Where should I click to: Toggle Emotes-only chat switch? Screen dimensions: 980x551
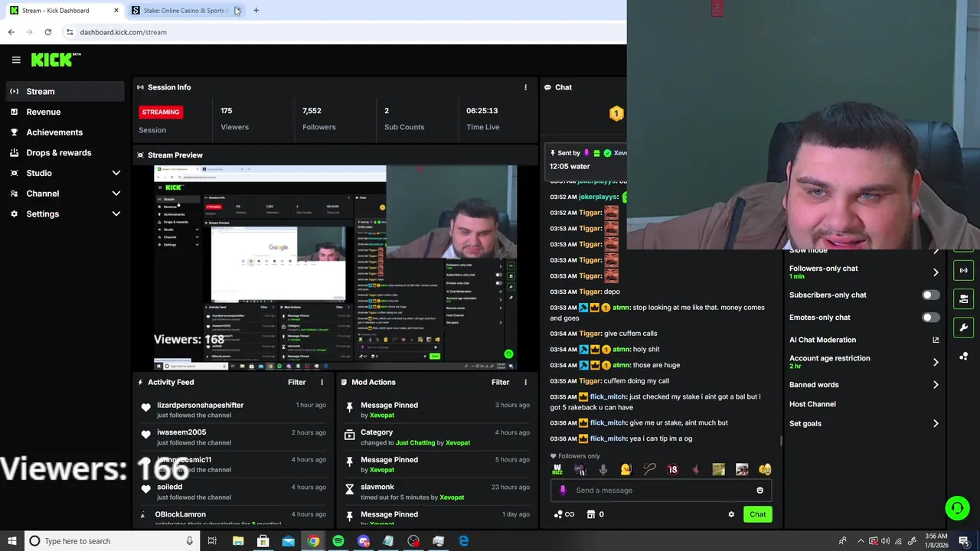tap(930, 318)
